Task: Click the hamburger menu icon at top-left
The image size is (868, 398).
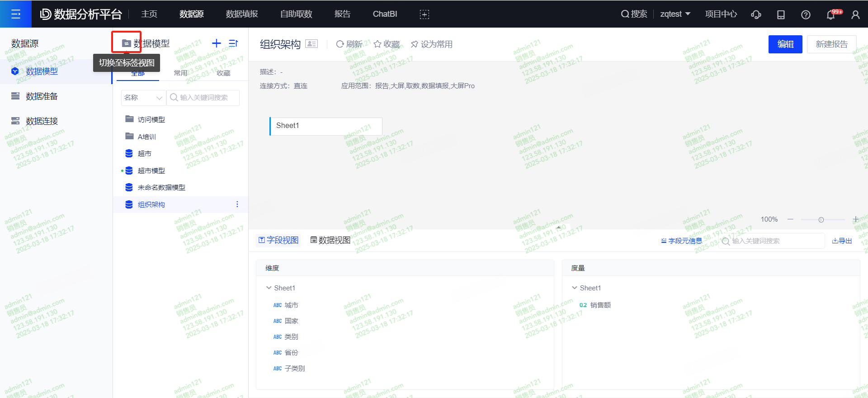Action: (16, 14)
